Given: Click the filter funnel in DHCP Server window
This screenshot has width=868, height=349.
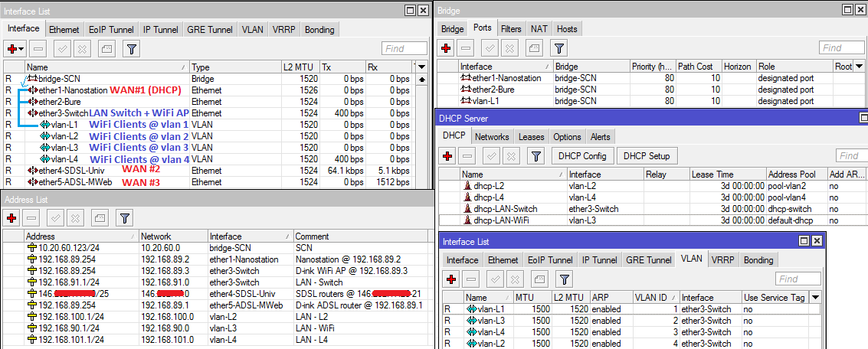Looking at the screenshot, I should pyautogui.click(x=536, y=156).
